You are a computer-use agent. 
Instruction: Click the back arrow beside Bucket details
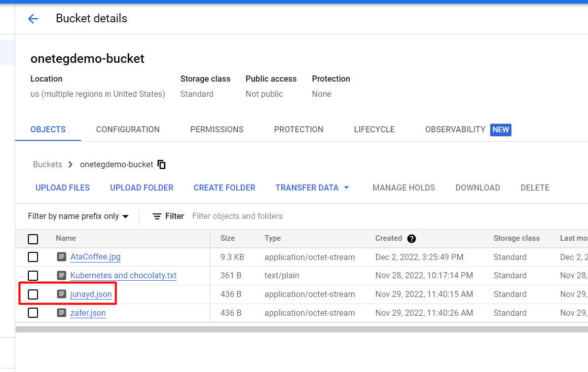(x=33, y=19)
